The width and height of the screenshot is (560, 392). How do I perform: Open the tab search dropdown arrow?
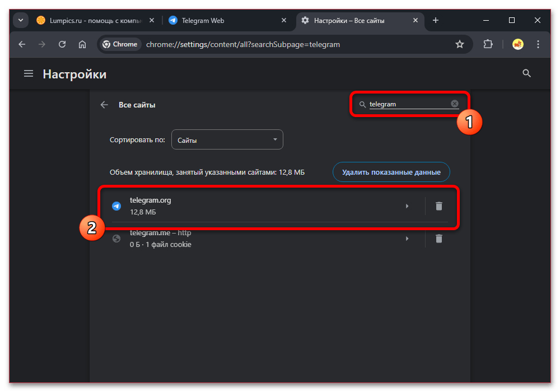click(x=21, y=20)
